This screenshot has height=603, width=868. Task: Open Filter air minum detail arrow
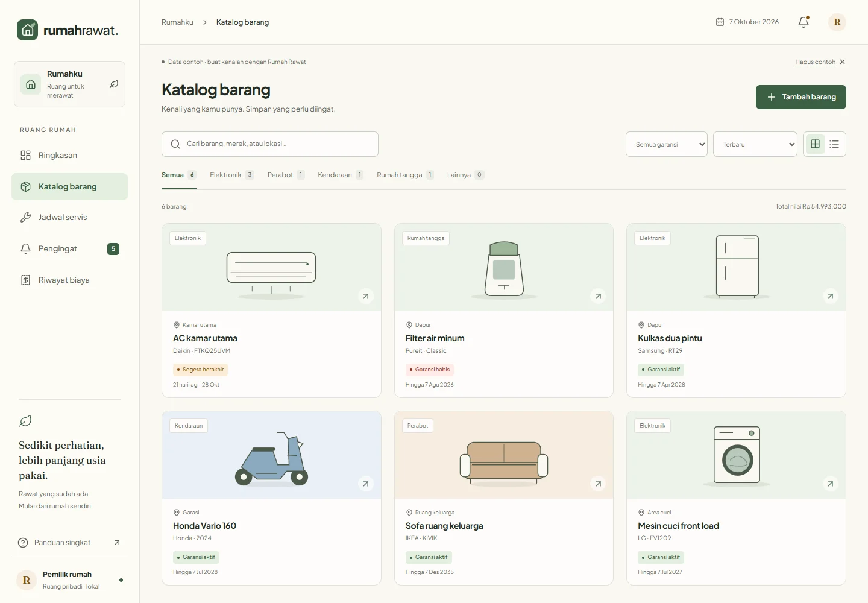(x=598, y=296)
